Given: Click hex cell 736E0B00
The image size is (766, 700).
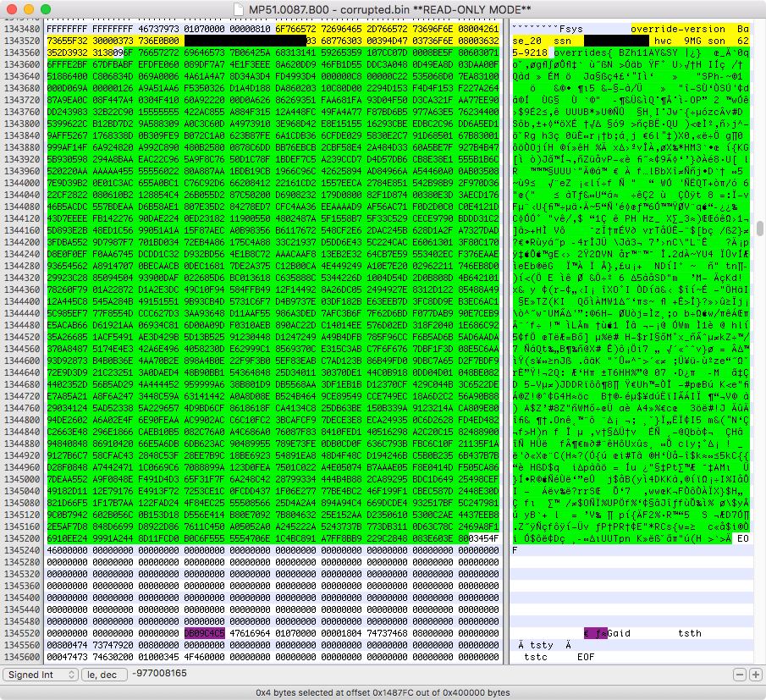Looking at the screenshot, I should 158,41.
